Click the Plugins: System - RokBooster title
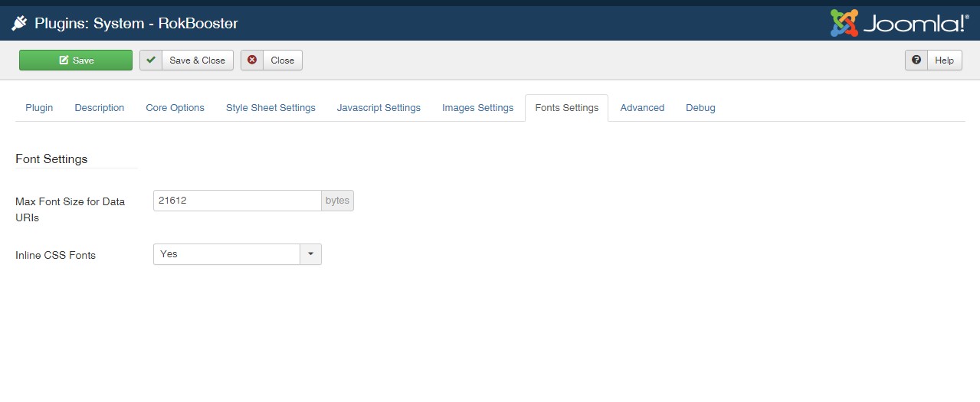 [136, 24]
